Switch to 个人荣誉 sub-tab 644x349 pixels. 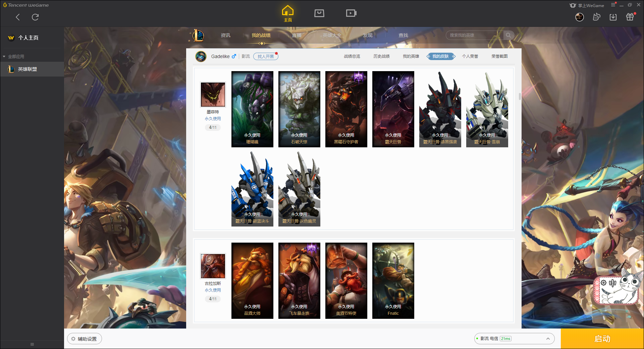click(x=470, y=56)
